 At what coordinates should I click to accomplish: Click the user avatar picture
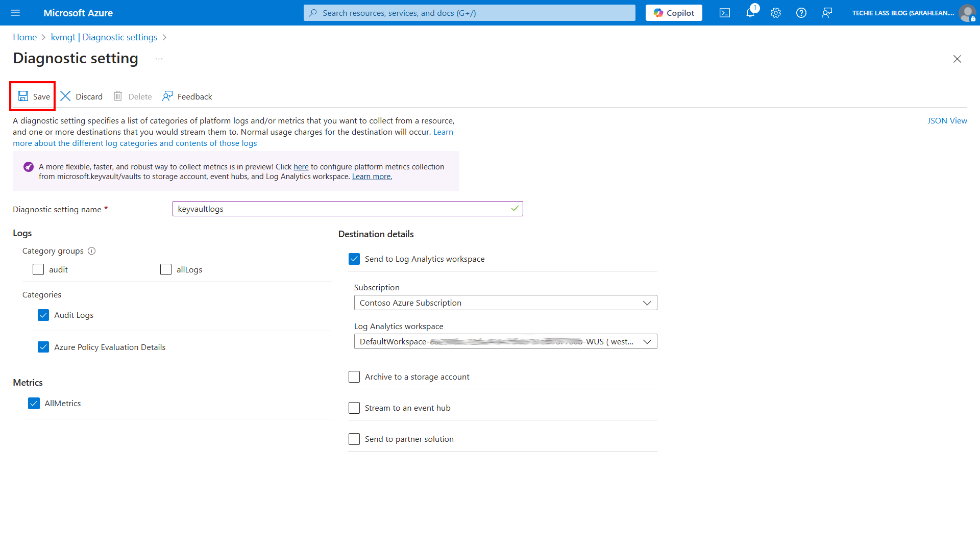coord(968,13)
